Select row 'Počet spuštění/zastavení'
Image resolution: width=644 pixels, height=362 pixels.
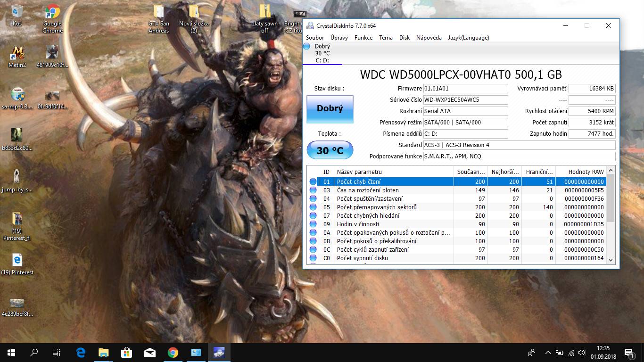(x=456, y=198)
